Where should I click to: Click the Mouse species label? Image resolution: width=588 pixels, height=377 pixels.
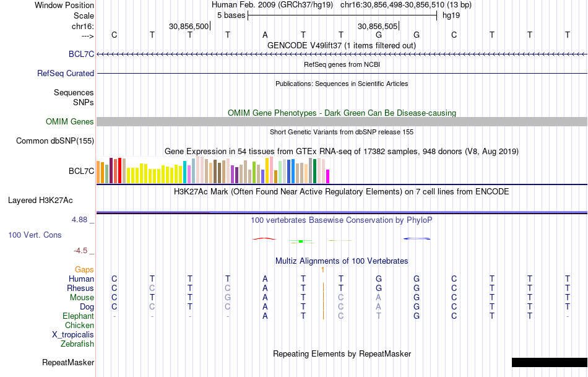82,298
